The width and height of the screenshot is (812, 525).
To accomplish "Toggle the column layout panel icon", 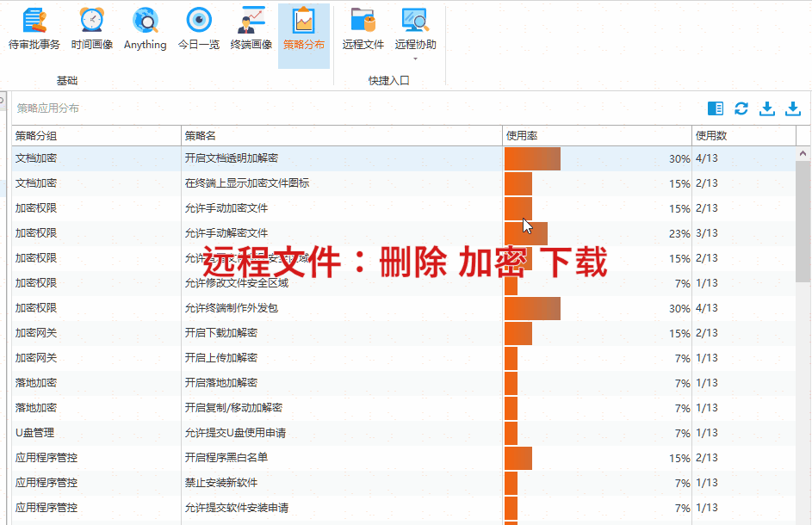I will click(715, 108).
